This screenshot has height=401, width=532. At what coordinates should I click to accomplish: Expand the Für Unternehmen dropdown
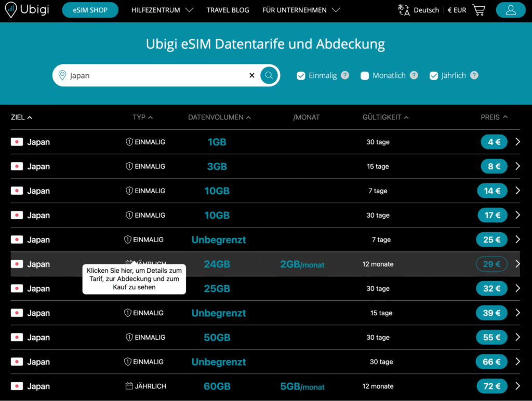click(301, 10)
